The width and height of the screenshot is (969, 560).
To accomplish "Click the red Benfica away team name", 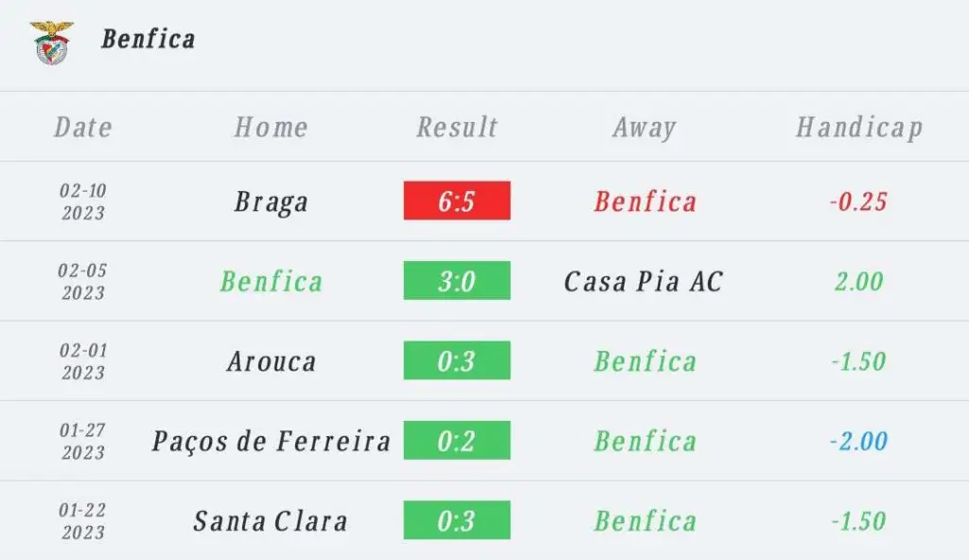I will [645, 201].
